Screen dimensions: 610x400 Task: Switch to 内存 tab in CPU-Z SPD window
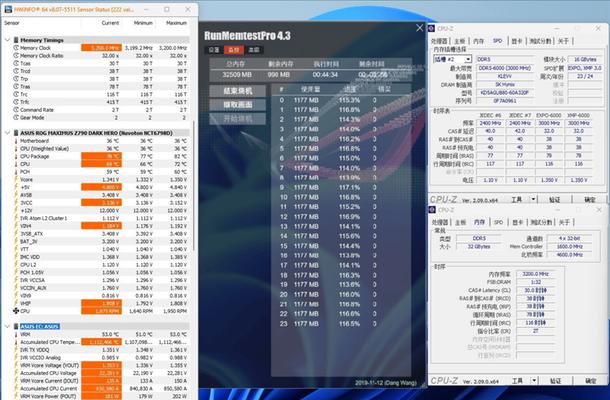[479, 41]
